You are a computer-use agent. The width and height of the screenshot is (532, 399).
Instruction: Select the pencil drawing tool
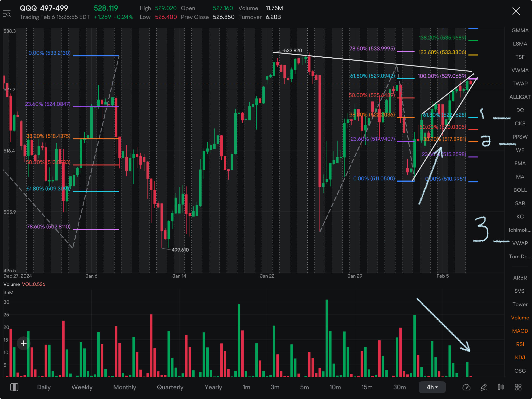coord(484,387)
